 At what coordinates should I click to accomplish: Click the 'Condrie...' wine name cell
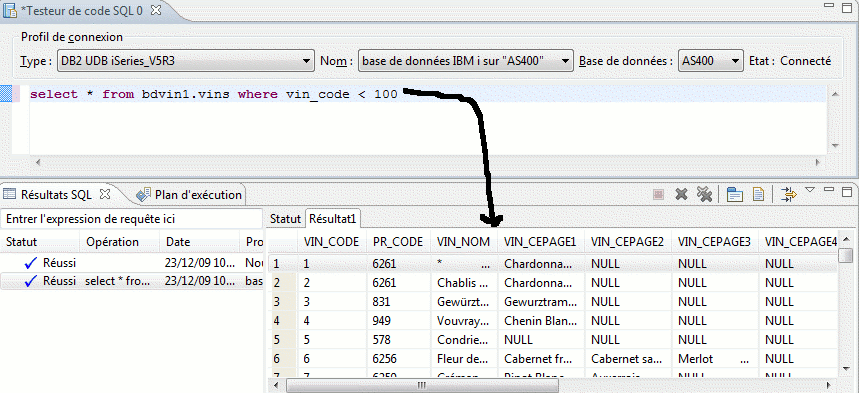tap(464, 340)
